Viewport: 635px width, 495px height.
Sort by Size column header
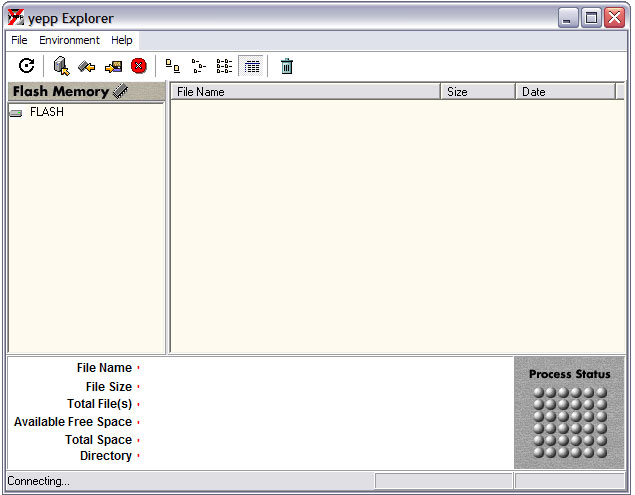click(478, 92)
